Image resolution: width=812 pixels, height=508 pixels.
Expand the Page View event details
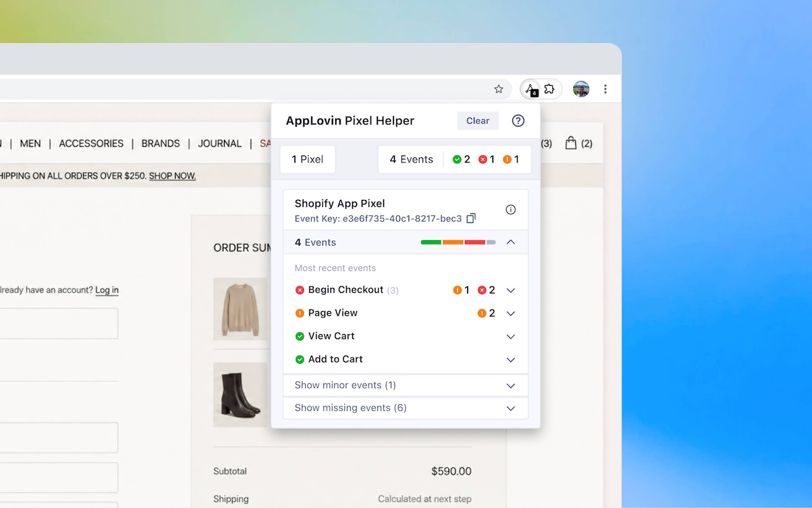pos(511,313)
